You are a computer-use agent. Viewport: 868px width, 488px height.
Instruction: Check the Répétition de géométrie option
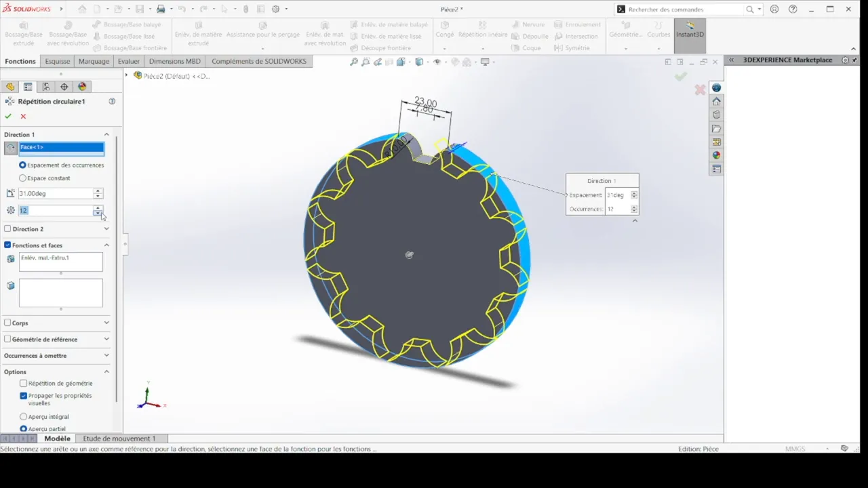[x=24, y=383]
